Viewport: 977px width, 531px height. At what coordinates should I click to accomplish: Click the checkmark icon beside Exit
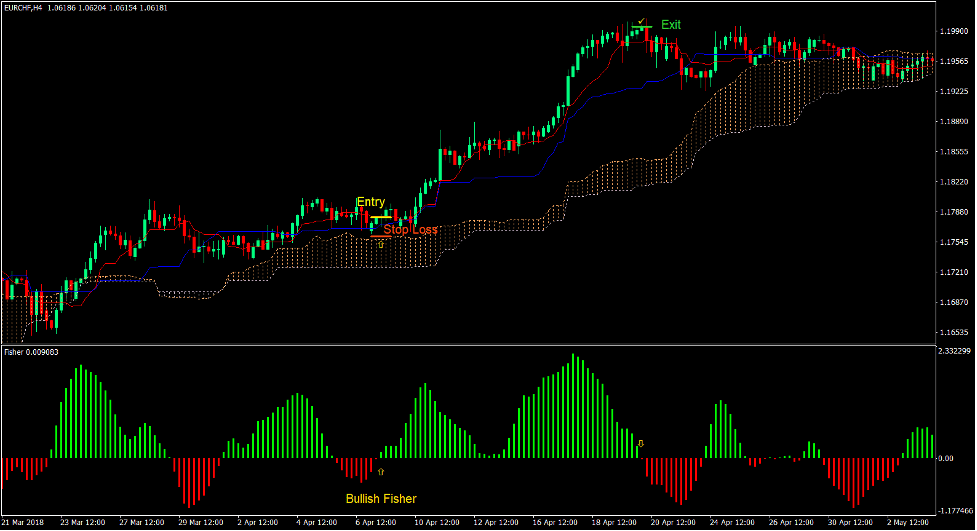click(642, 21)
